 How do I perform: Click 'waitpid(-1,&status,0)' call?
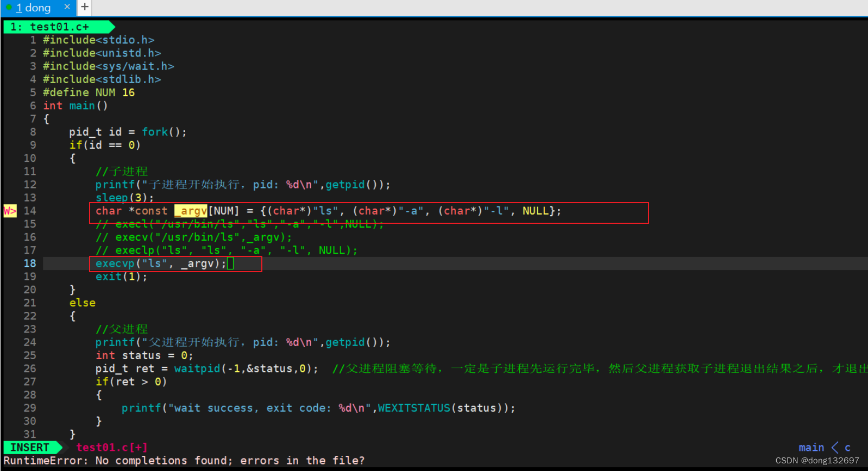[243, 368]
